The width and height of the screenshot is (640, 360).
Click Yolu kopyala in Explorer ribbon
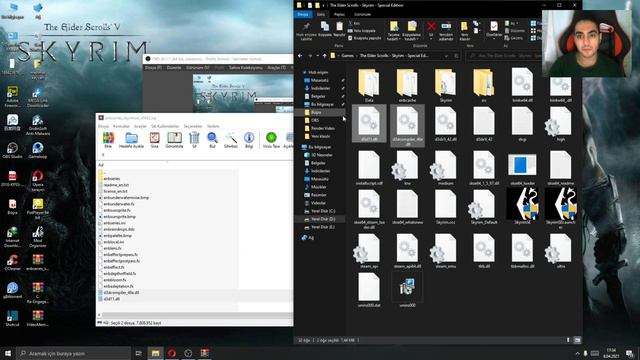[362, 31]
